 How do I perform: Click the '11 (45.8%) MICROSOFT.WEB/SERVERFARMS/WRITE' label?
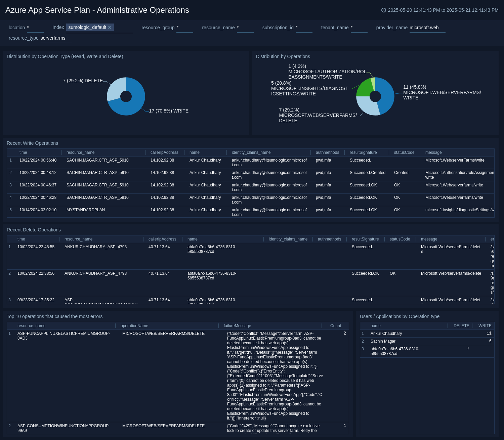point(442,92)
